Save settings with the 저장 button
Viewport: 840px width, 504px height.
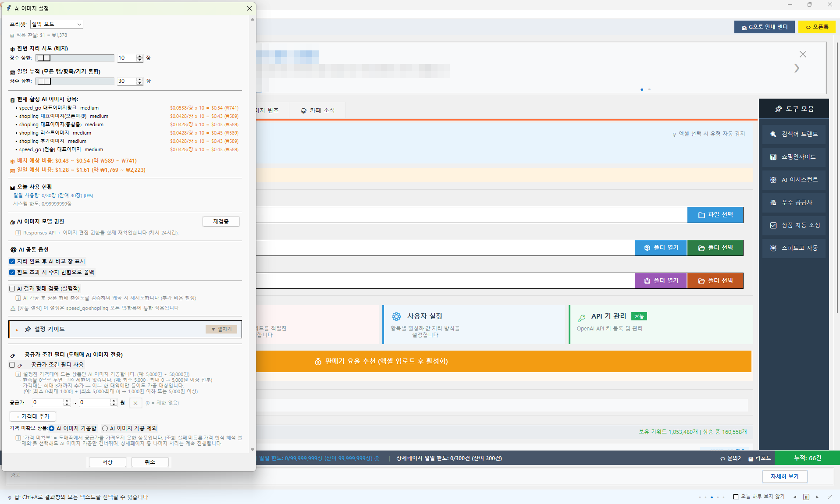tap(107, 462)
